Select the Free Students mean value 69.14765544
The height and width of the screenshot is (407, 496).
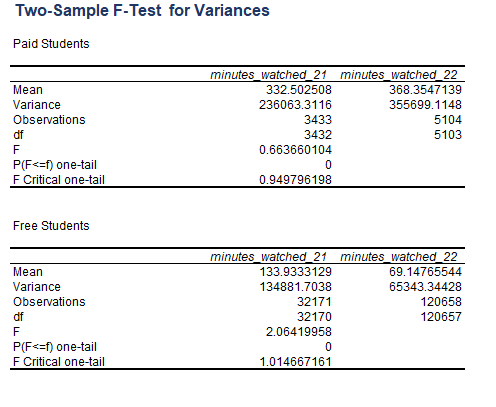click(x=425, y=272)
